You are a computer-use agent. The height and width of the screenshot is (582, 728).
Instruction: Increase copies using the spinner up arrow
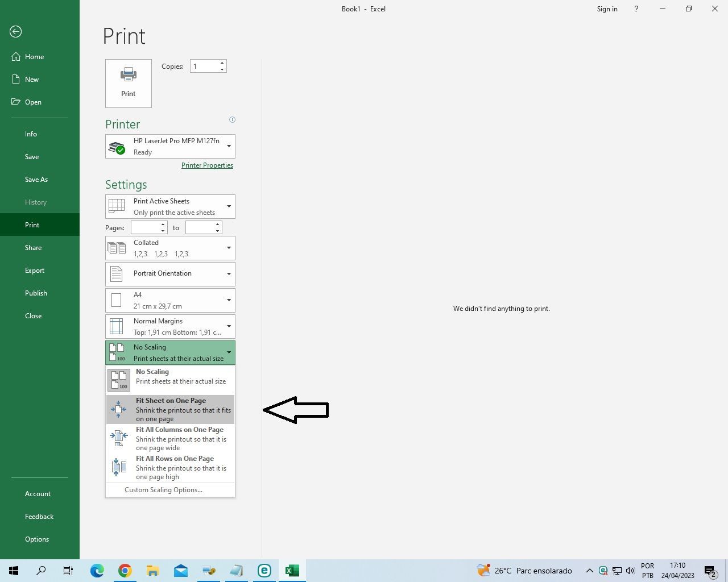pyautogui.click(x=222, y=63)
